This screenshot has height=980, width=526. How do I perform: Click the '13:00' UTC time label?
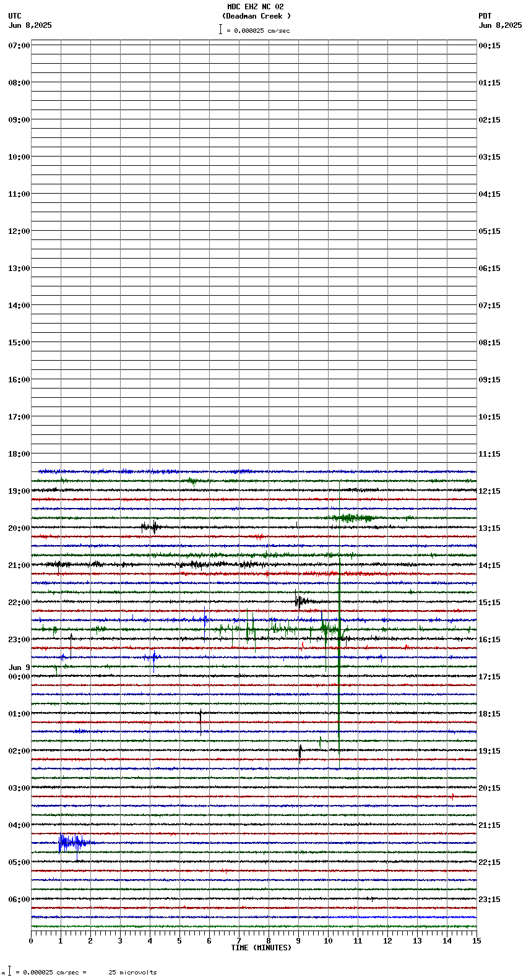[19, 269]
